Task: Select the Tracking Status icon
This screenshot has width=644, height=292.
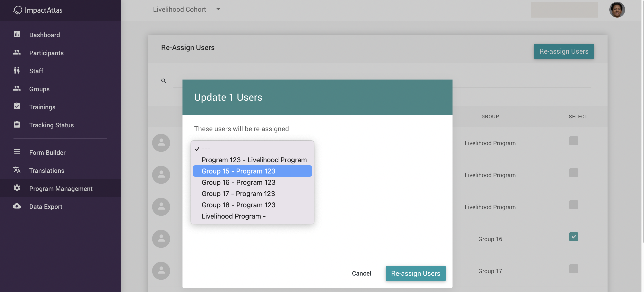Action: 17,124
